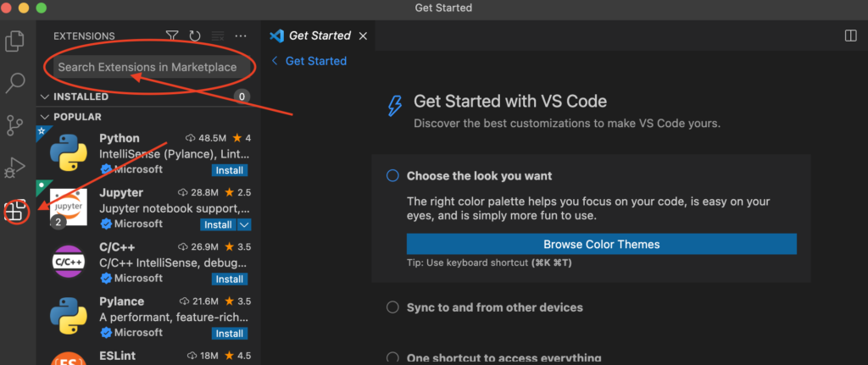
Task: Click the Extensions icon in activity bar
Action: tap(15, 211)
